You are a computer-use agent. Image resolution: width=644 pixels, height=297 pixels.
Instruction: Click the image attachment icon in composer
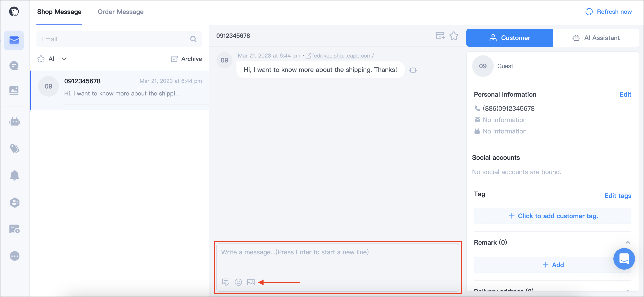point(251,282)
